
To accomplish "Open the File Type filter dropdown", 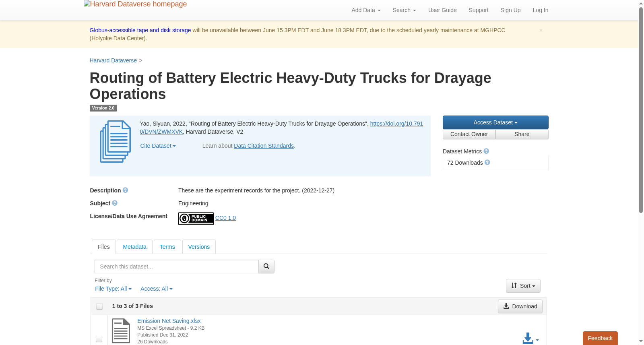I will click(x=113, y=289).
